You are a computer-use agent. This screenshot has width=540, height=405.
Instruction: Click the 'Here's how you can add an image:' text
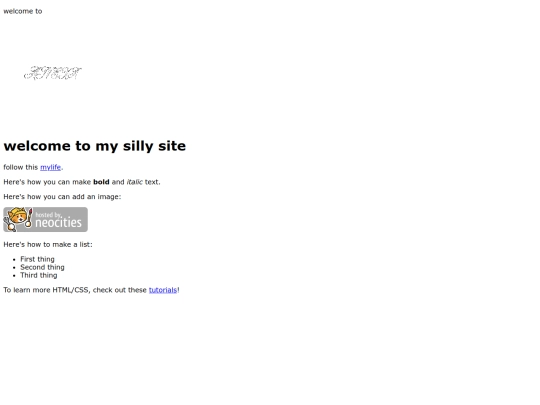62,197
